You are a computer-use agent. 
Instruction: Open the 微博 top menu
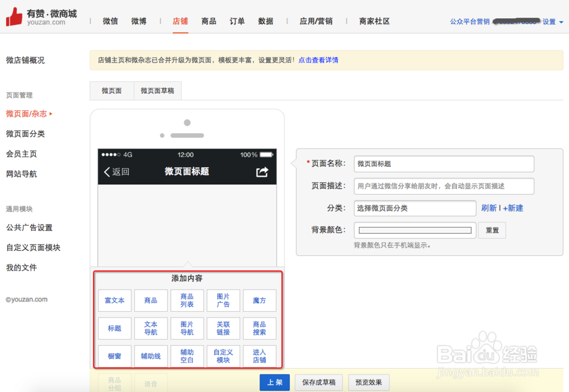click(x=139, y=21)
